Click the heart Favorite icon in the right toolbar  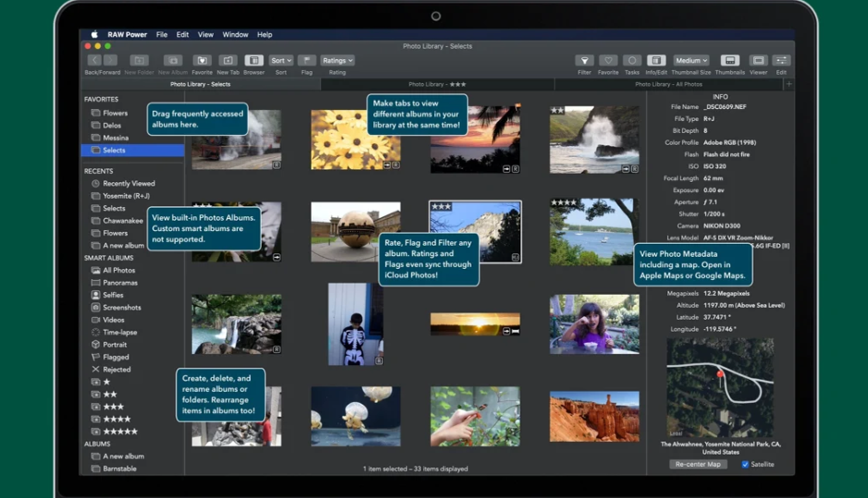pyautogui.click(x=608, y=61)
